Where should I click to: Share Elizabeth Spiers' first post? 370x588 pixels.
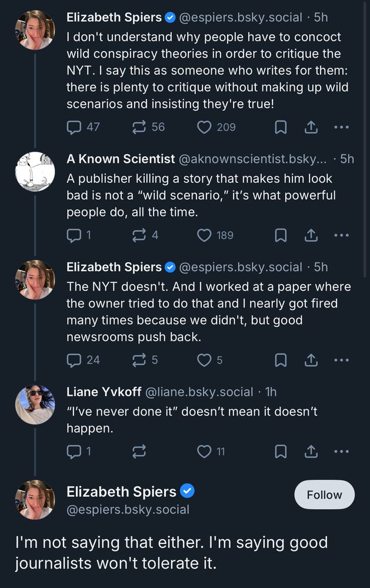311,127
